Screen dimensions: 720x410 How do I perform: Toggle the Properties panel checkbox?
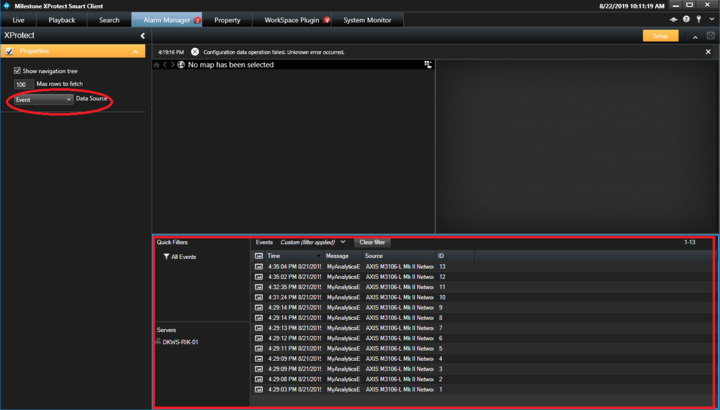[x=9, y=51]
